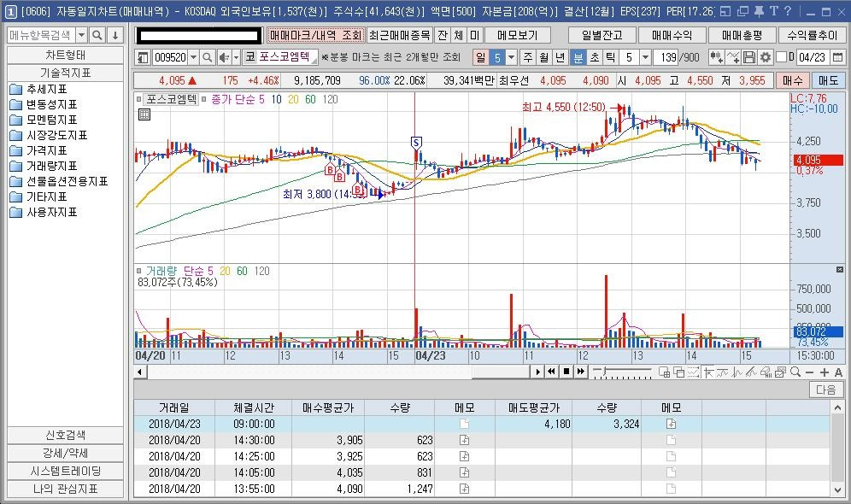Image resolution: width=851 pixels, height=504 pixels.
Task: Select the 초 seconds period toggle
Action: click(595, 57)
